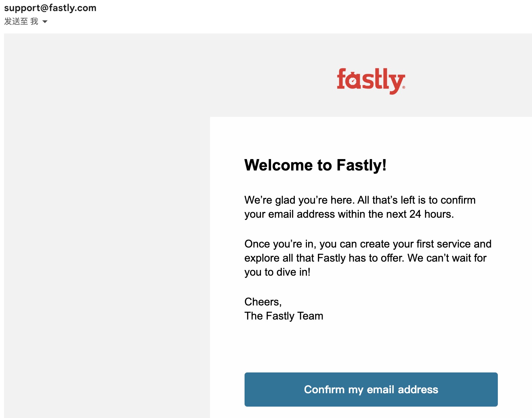Click sender address support@fastly.com
The width and height of the screenshot is (532, 418).
pyautogui.click(x=50, y=8)
